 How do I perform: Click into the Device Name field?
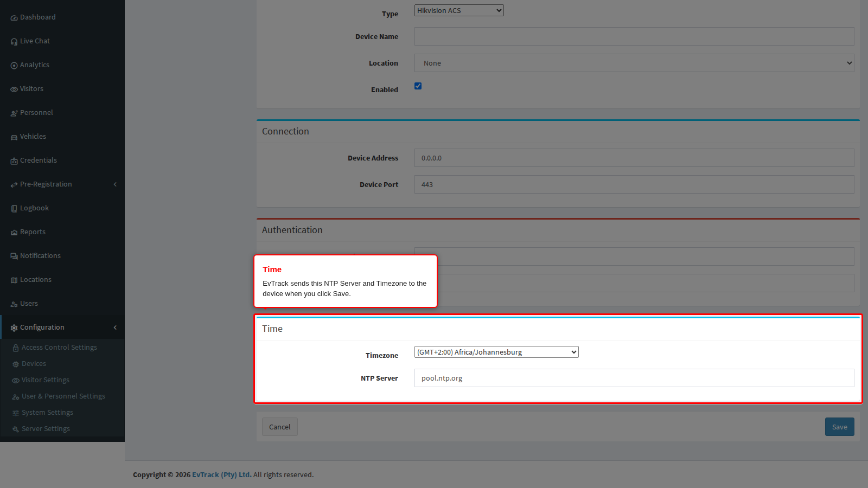tap(634, 36)
